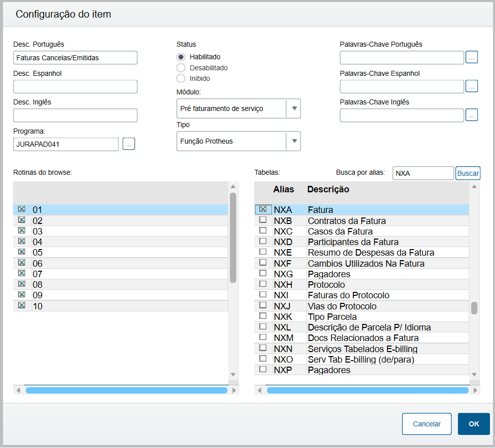This screenshot has height=448, width=495.
Task: Select the Desabilitado status radio button
Action: 181,68
